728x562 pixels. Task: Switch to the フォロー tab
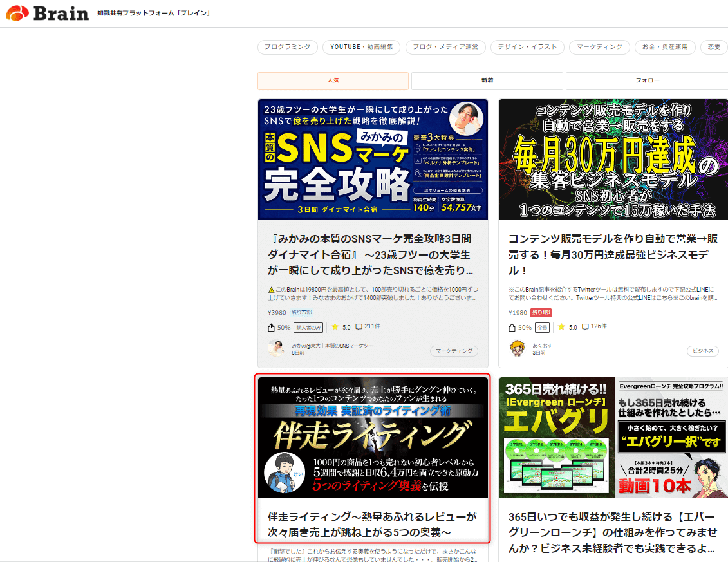(647, 81)
